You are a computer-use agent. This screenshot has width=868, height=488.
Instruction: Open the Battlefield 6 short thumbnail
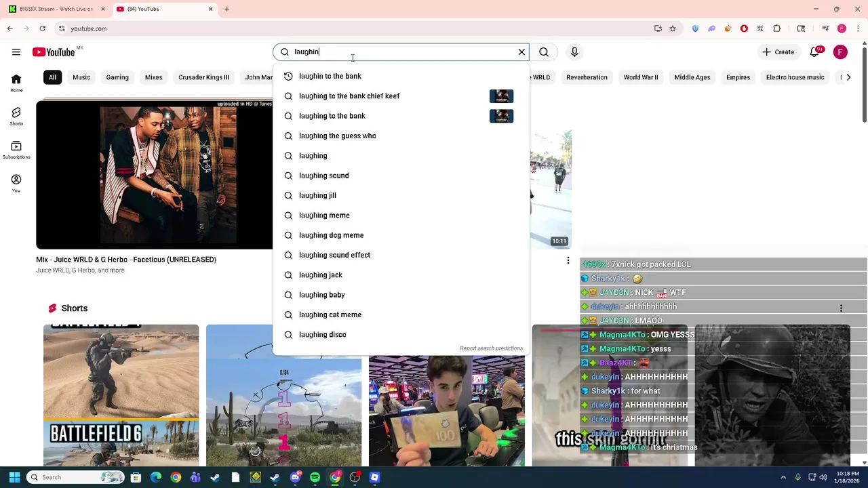point(121,395)
